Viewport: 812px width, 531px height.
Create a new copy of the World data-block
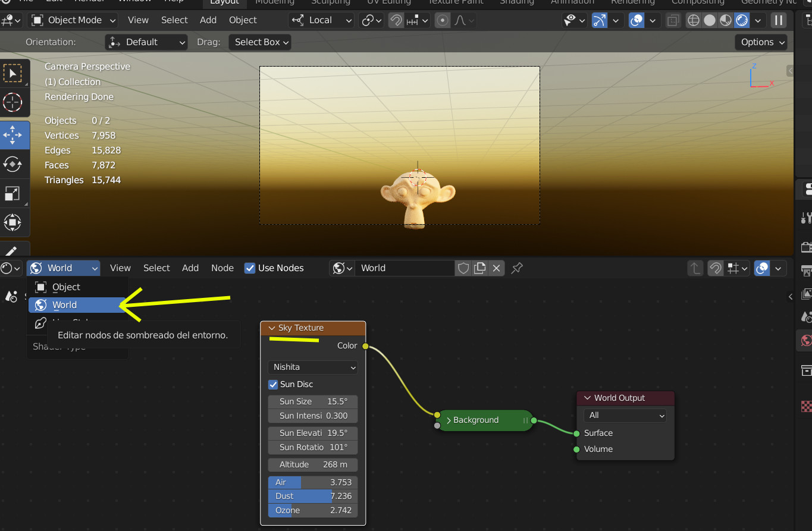[479, 268]
